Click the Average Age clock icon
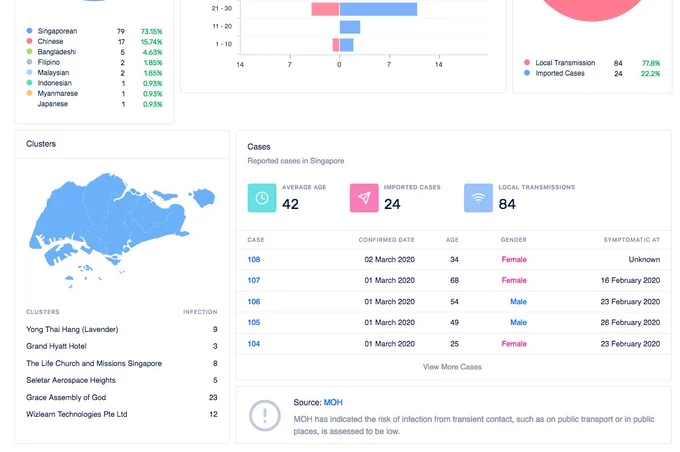 click(x=262, y=198)
